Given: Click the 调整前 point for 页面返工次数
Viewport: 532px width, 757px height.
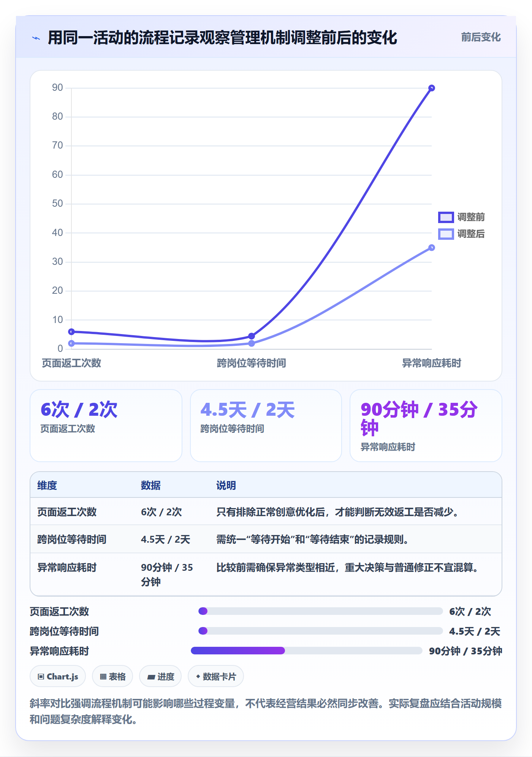Looking at the screenshot, I should coord(71,332).
